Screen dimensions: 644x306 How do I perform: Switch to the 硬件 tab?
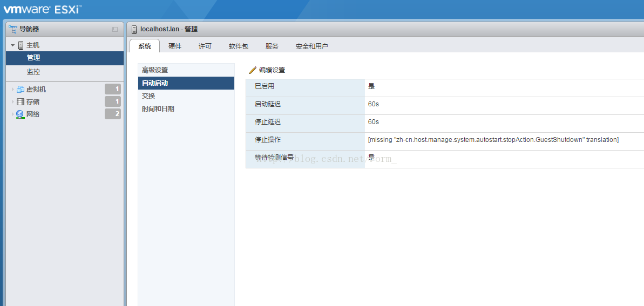tap(175, 46)
